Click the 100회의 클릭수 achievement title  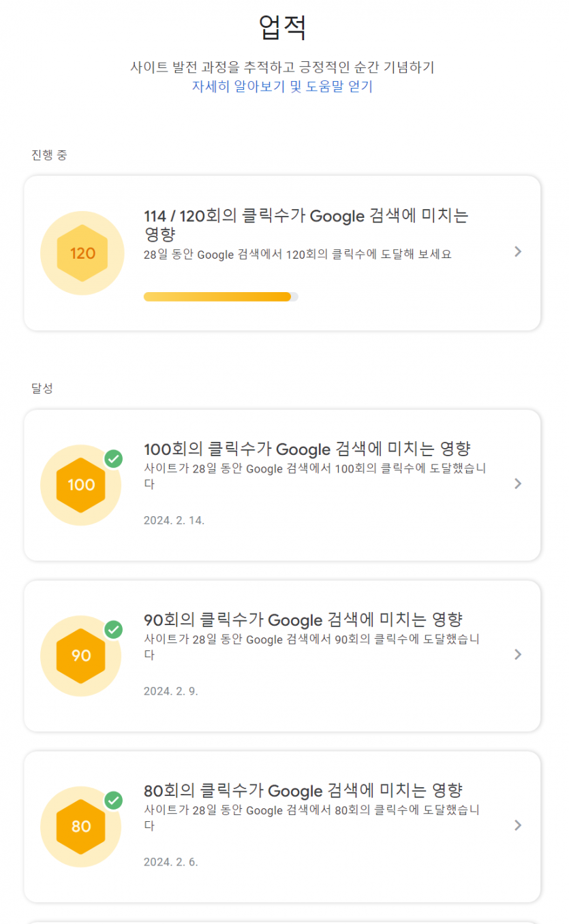pyautogui.click(x=307, y=449)
